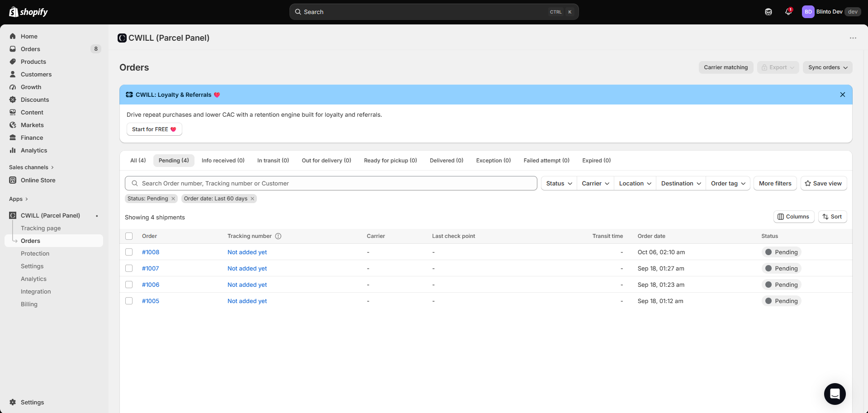This screenshot has height=413, width=868.
Task: Focus the order number search field
Action: pyautogui.click(x=331, y=183)
